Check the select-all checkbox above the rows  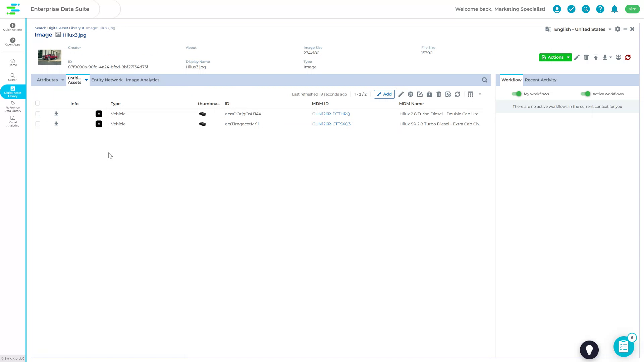point(38,103)
